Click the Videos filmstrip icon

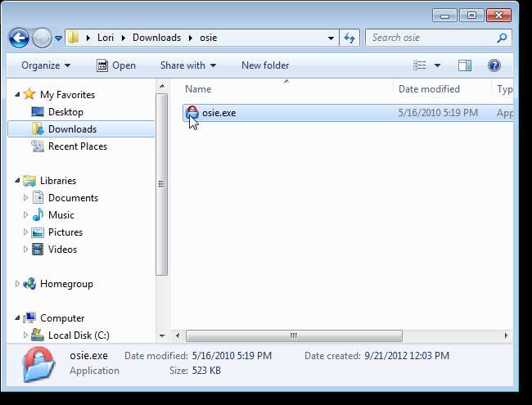[38, 250]
